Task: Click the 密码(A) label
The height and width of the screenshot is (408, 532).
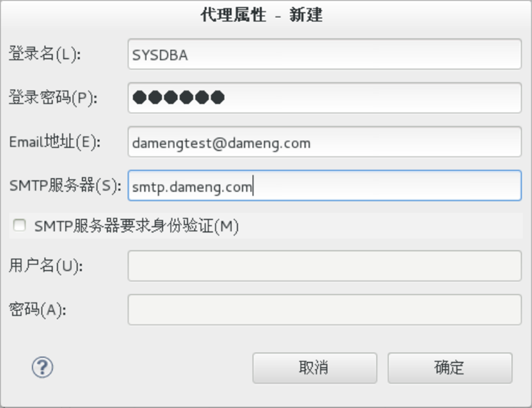Action: coord(37,309)
